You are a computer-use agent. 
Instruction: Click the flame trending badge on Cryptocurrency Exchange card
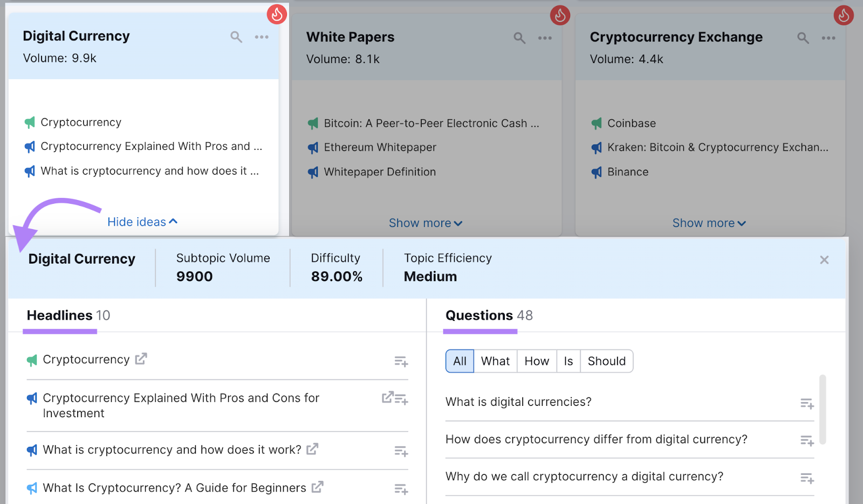pos(844,15)
